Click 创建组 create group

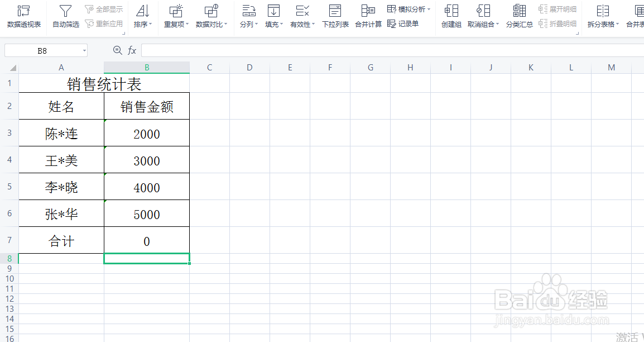pos(451,16)
